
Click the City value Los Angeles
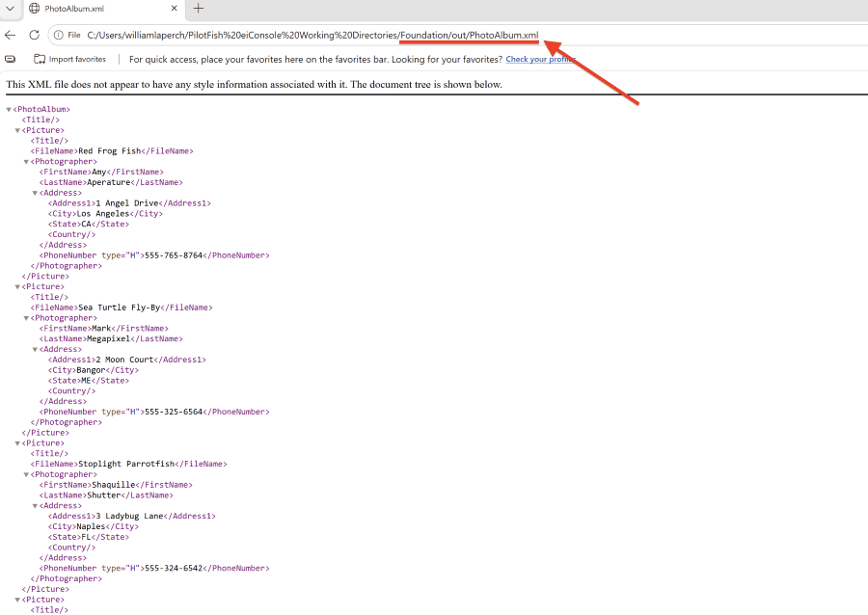103,213
